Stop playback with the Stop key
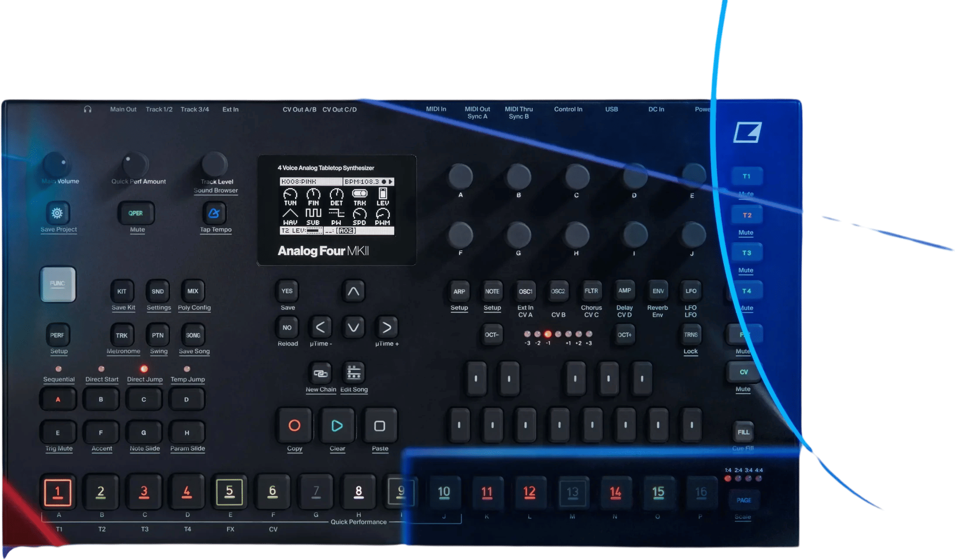The width and height of the screenshot is (955, 560). click(x=380, y=425)
